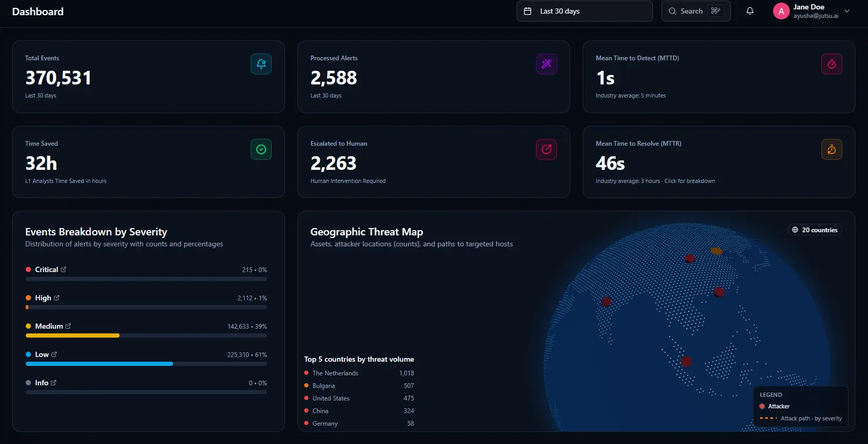The width and height of the screenshot is (868, 444).
Task: Open the Search box
Action: coord(696,11)
